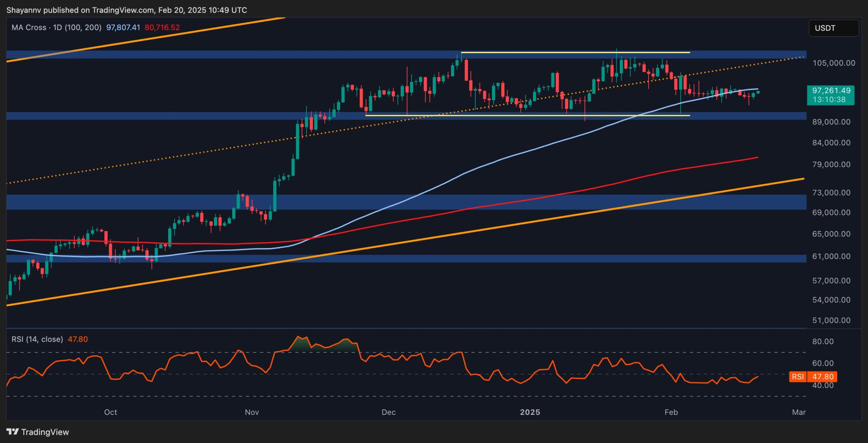
Task: Click the 73,000.00 price axis label
Action: (831, 193)
